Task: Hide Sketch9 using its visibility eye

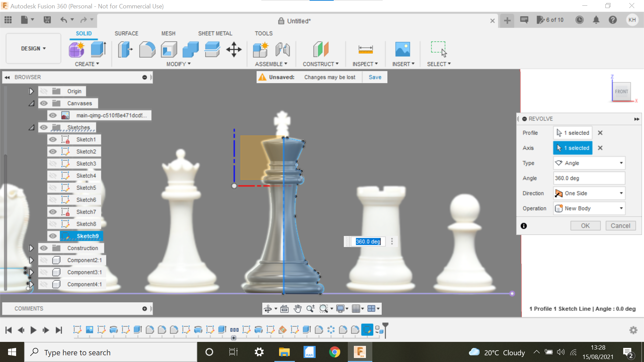Action: tap(53, 236)
